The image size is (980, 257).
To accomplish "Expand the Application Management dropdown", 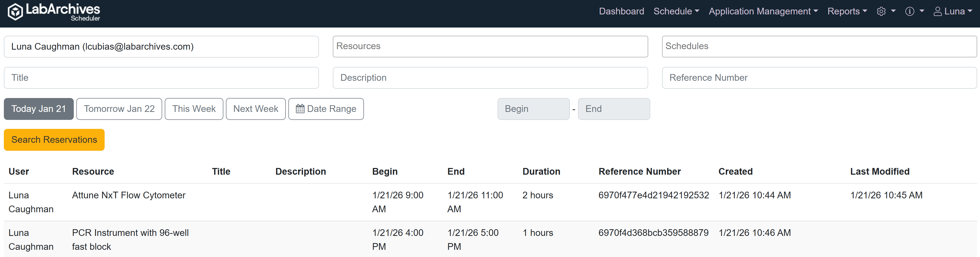I will point(763,11).
